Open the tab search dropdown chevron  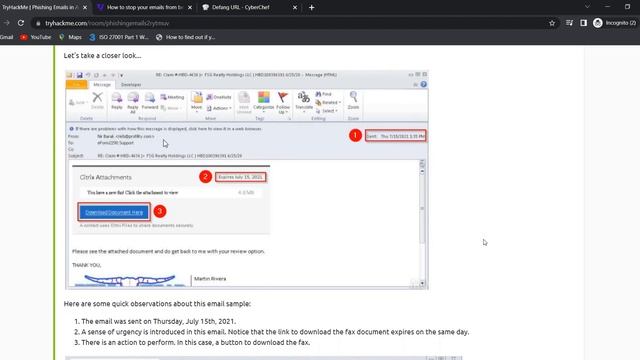587,7
